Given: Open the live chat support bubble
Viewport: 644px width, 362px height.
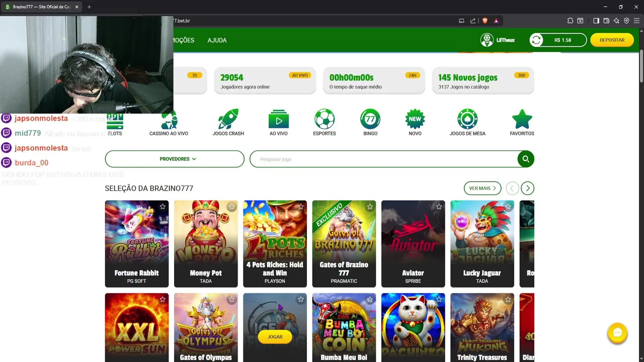Looking at the screenshot, I should (x=617, y=333).
